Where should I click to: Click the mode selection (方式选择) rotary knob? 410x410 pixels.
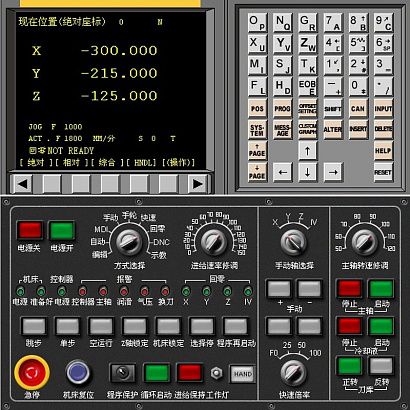pos(129,242)
